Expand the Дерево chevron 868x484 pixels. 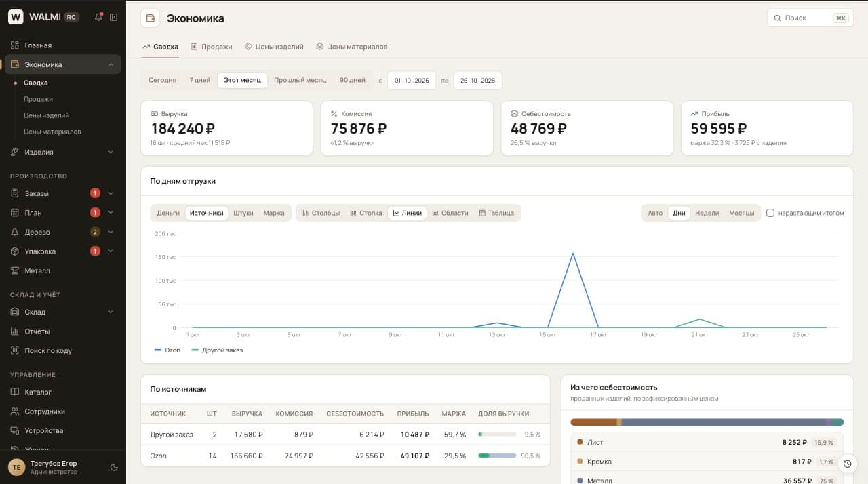[x=111, y=232]
